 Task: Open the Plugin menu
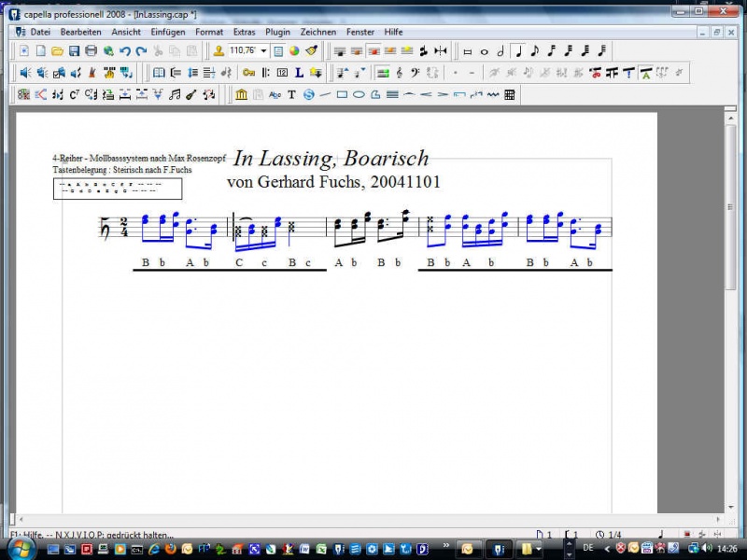[x=277, y=32]
